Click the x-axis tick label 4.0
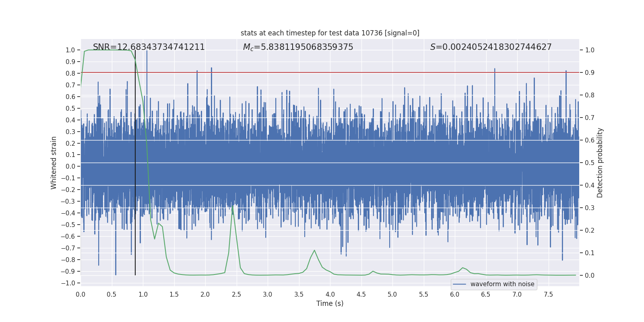The image size is (644, 322). click(x=330, y=294)
